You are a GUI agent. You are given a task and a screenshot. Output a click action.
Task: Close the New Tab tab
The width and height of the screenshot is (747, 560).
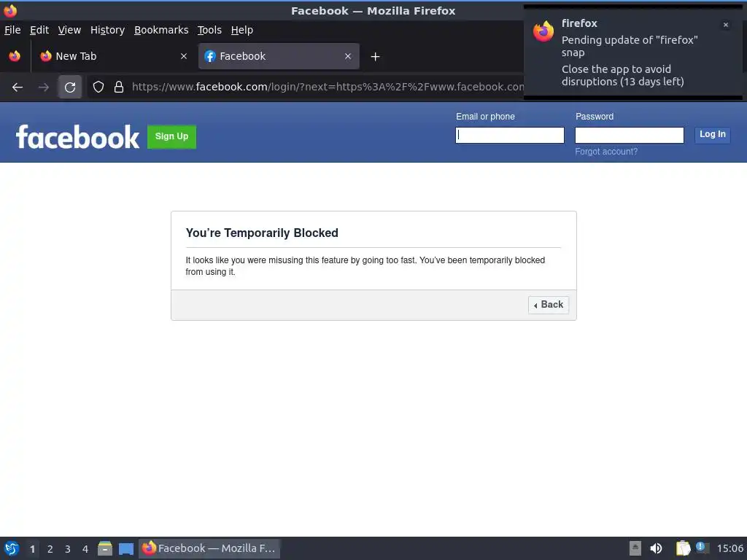pos(184,56)
